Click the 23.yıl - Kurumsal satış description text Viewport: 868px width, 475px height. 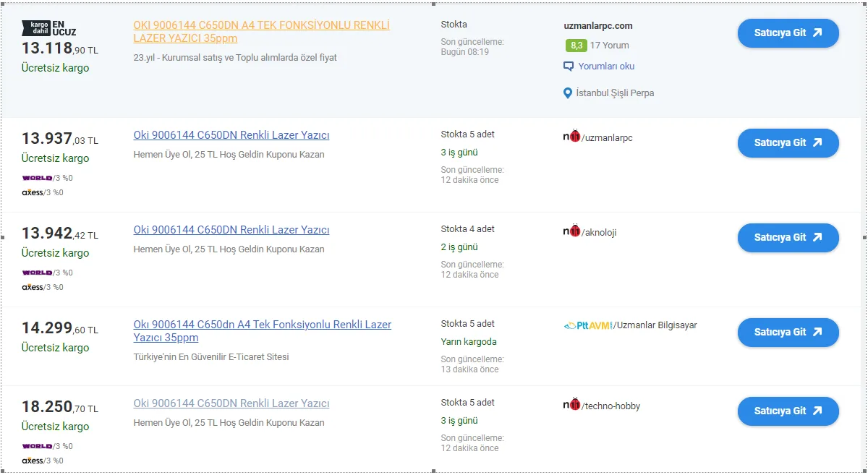point(235,57)
